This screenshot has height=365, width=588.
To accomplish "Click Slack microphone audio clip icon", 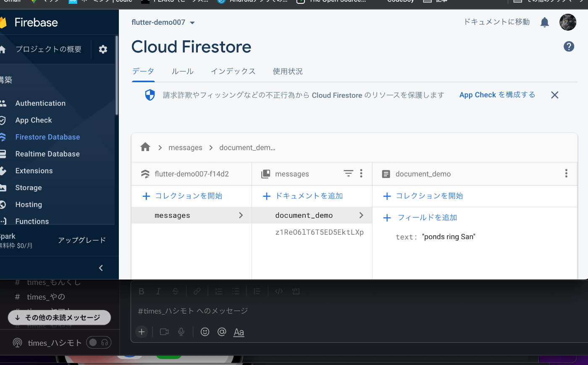I will 181,332.
